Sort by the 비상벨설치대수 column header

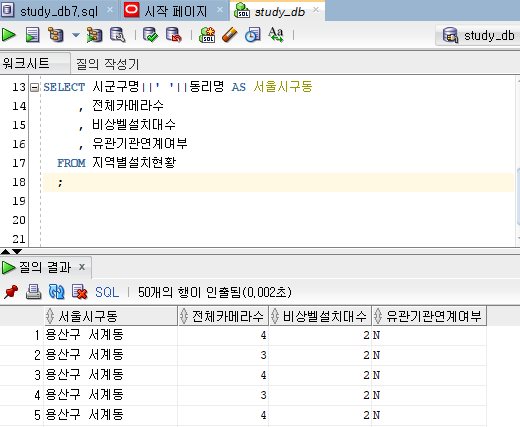tap(320, 316)
